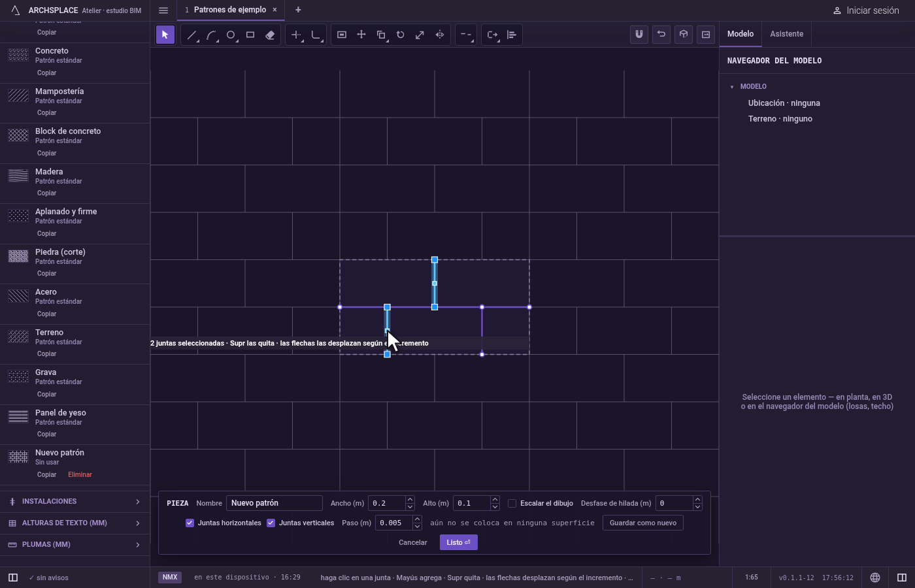This screenshot has width=915, height=588.
Task: Switch to the Asistente tab
Action: [x=787, y=34]
